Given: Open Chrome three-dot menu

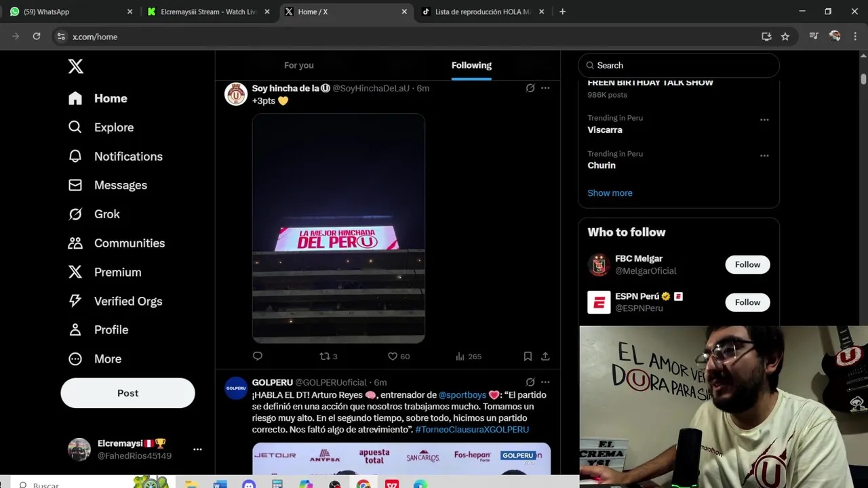Looking at the screenshot, I should 854,37.
